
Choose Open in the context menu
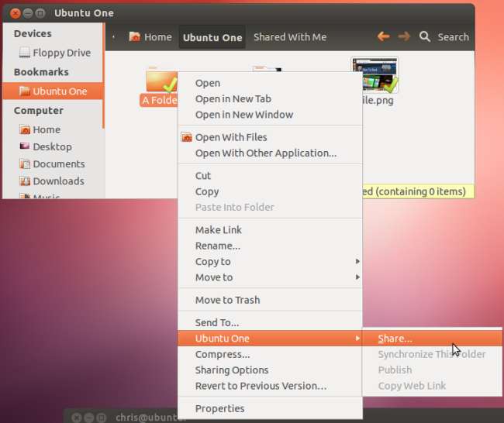(270, 83)
